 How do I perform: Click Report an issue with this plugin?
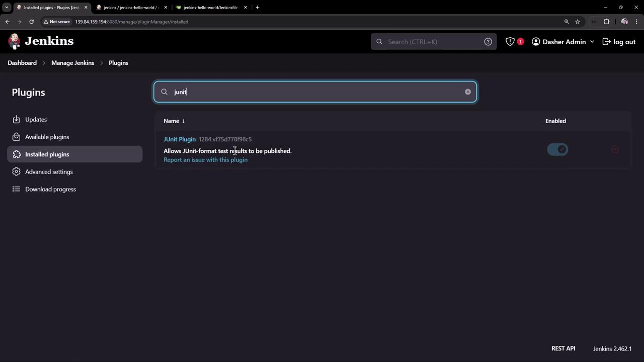(x=205, y=160)
